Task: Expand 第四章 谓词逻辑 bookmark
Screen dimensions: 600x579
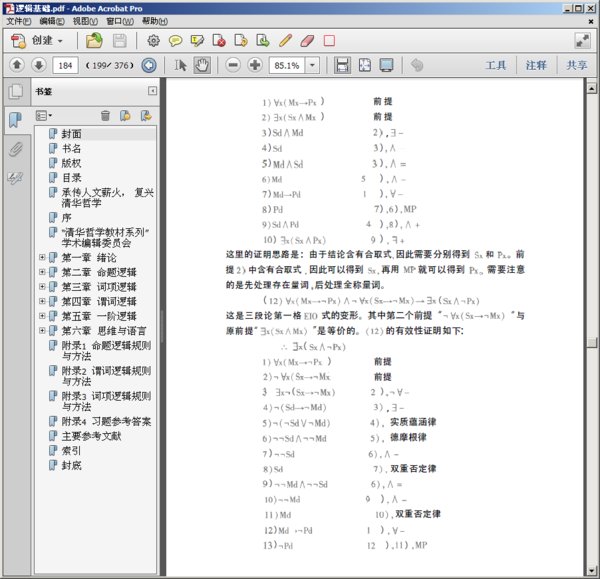Action: [x=42, y=301]
